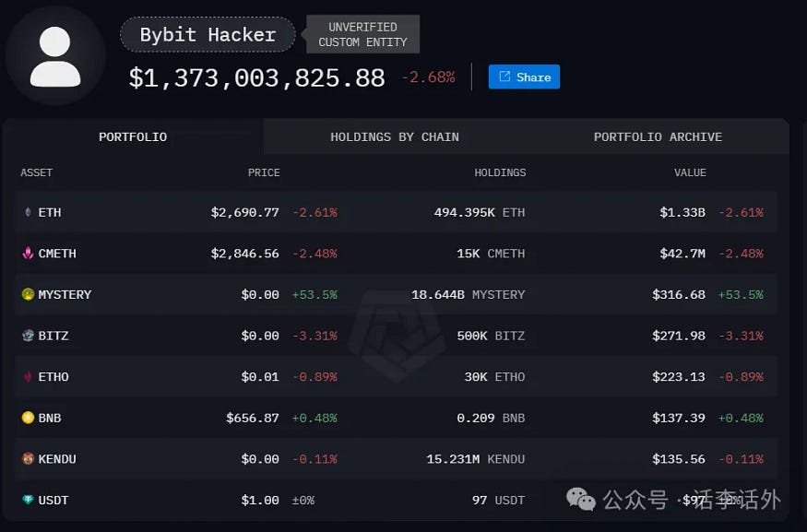Click the HOLDINGS column header
The image size is (807, 532).
(500, 172)
